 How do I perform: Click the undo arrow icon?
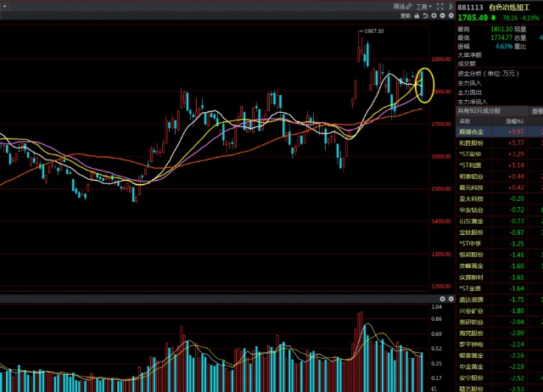tap(426, 15)
